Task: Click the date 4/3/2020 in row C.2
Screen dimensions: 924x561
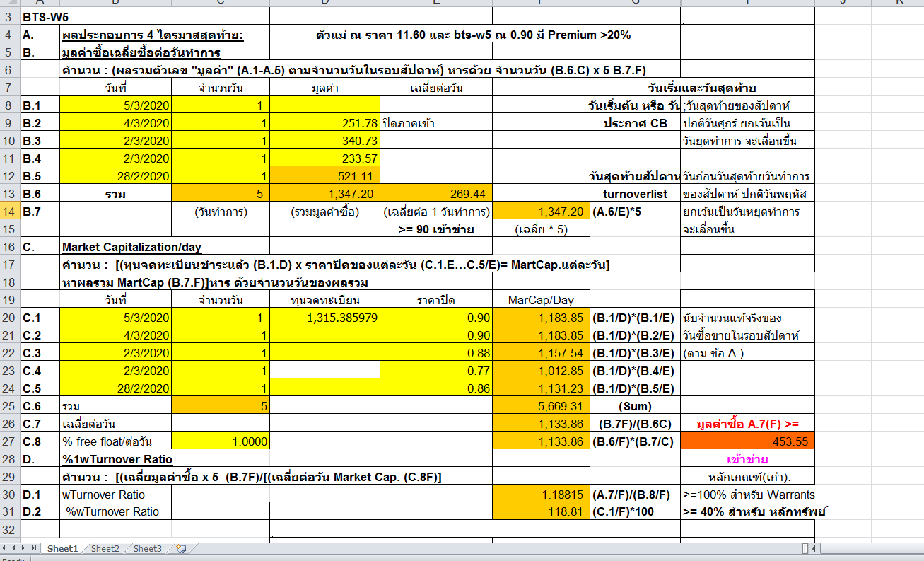Action: (116, 335)
